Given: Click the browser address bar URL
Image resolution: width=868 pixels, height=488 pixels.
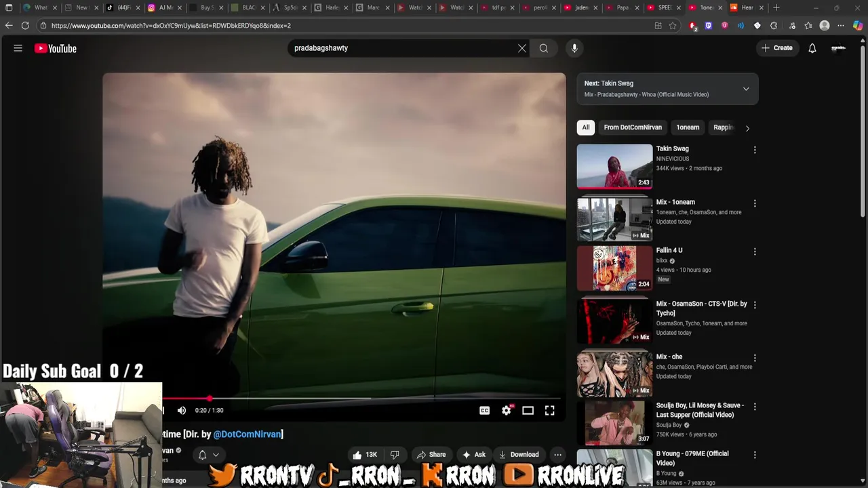Looking at the screenshot, I should (171, 26).
